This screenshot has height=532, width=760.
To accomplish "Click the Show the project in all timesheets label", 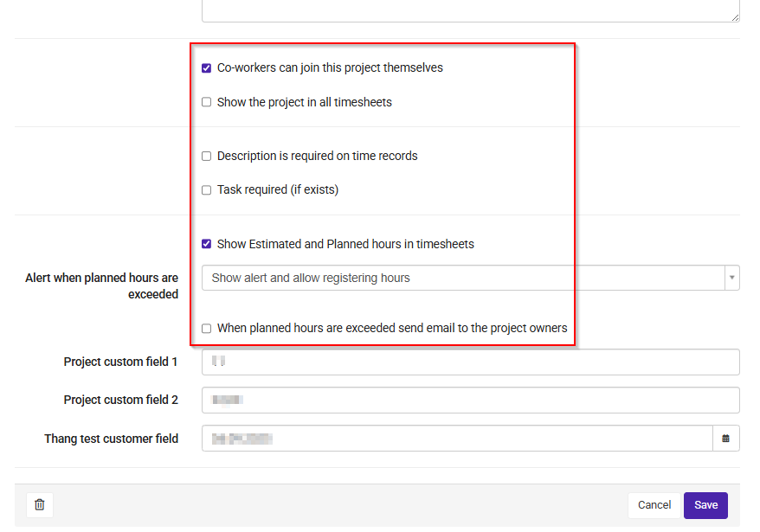I will point(305,102).
